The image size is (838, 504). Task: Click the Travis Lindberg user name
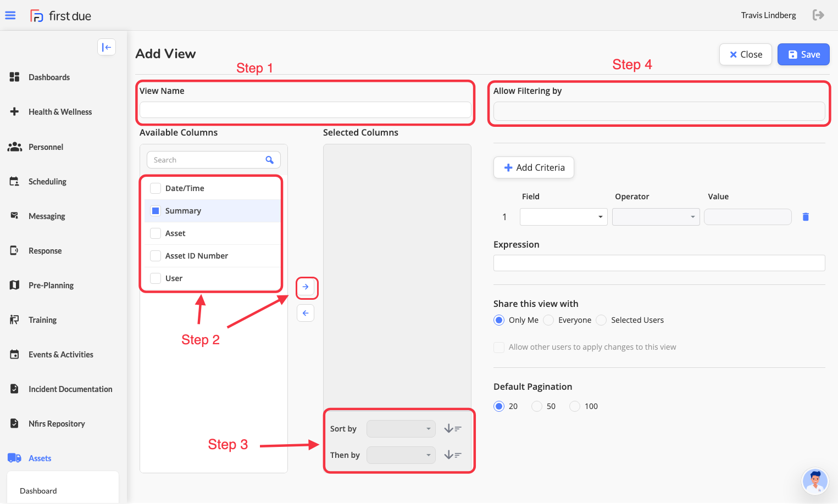[x=768, y=15]
